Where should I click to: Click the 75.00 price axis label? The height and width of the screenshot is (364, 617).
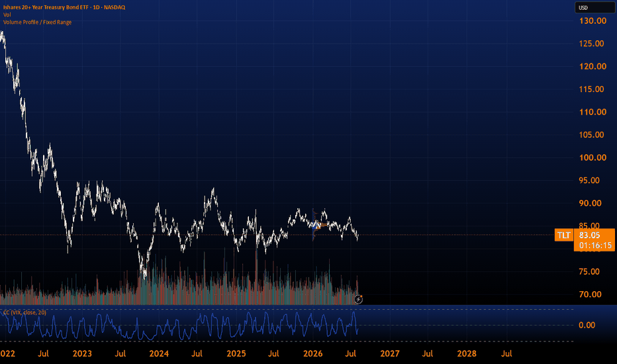(x=589, y=272)
